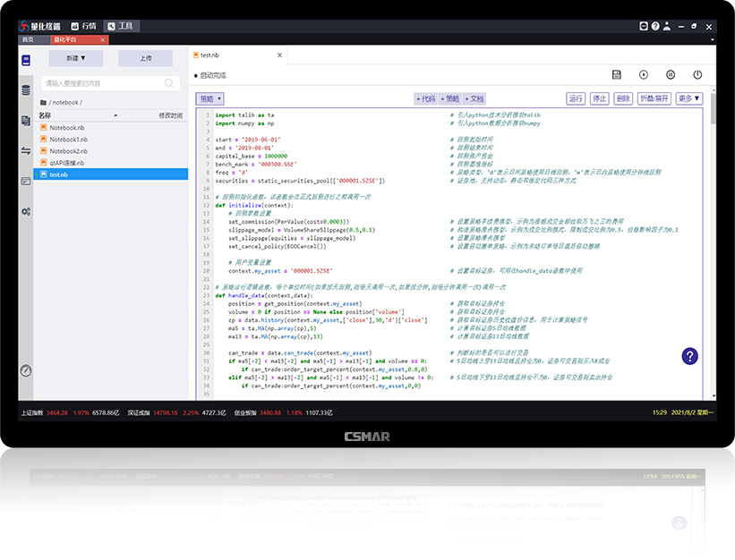The image size is (735, 560).
Task: Open the 行情 menu in top bar
Action: point(81,27)
